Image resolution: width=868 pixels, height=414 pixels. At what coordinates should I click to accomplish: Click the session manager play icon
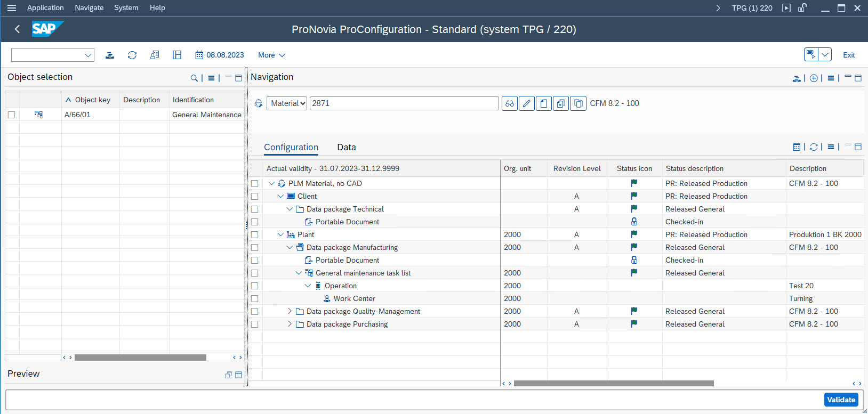[x=786, y=8]
